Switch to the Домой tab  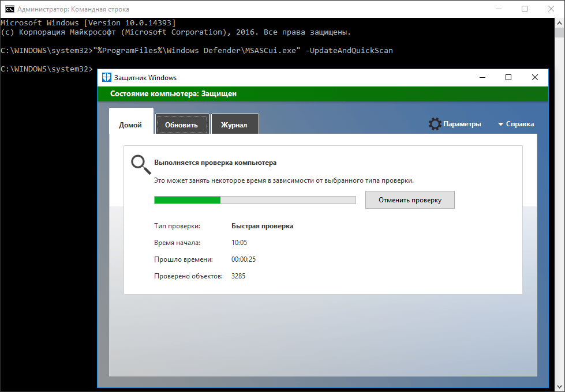point(130,125)
